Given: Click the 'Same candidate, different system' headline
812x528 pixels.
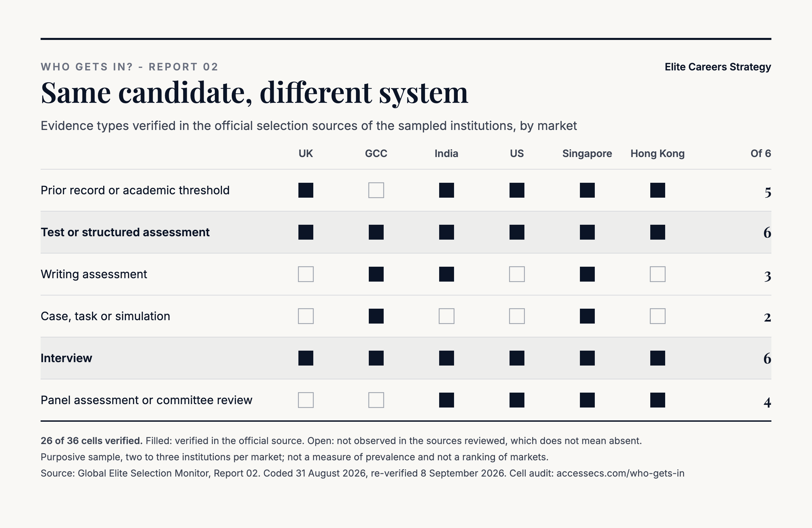Looking at the screenshot, I should coord(254,92).
